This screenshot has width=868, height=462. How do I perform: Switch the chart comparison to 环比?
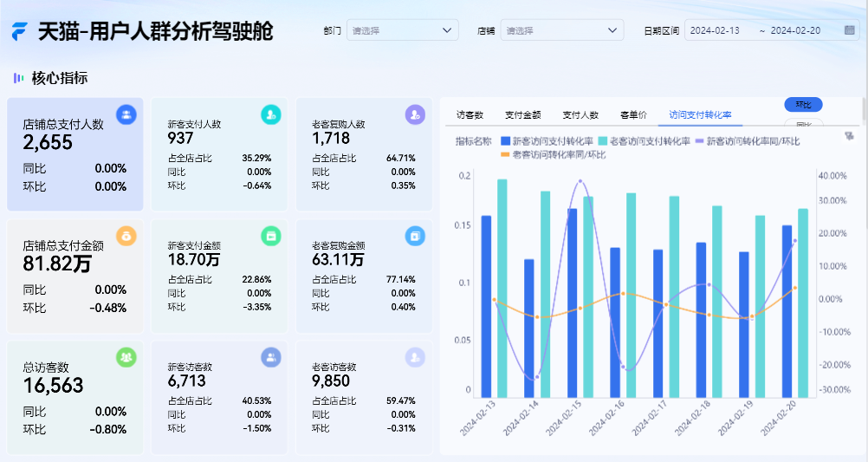tap(803, 104)
